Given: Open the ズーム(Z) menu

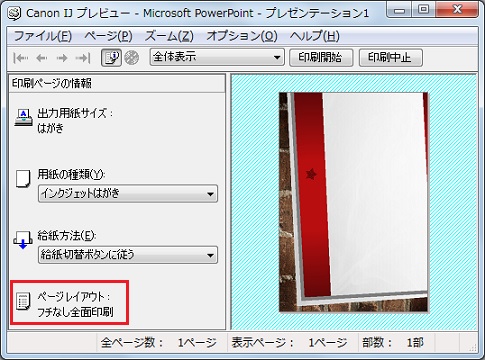Looking at the screenshot, I should pos(169,36).
